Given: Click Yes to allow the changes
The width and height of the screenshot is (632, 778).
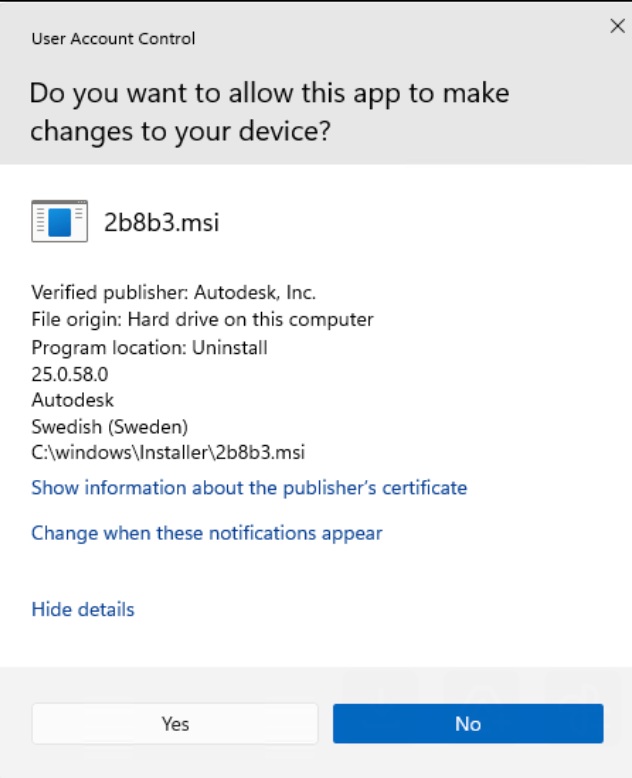Looking at the screenshot, I should pyautogui.click(x=175, y=724).
